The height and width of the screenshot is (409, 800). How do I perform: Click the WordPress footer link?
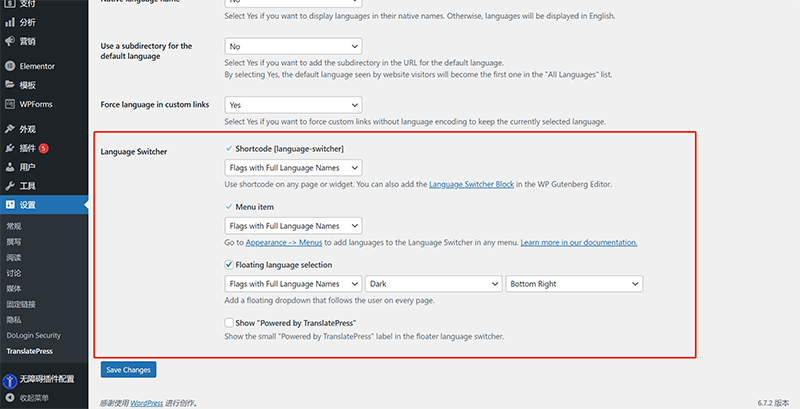[146, 403]
